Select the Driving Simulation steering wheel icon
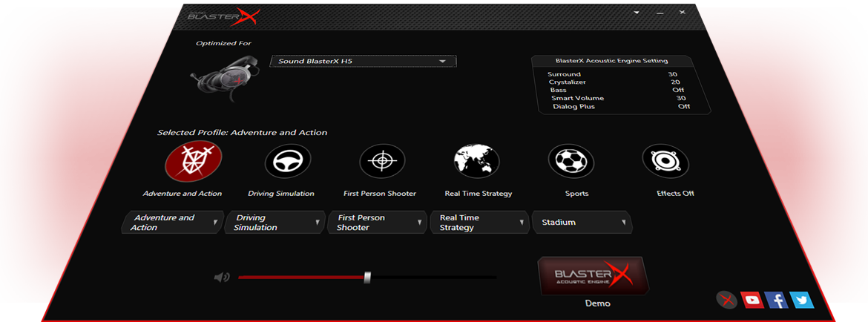The height and width of the screenshot is (325, 868). pyautogui.click(x=288, y=161)
